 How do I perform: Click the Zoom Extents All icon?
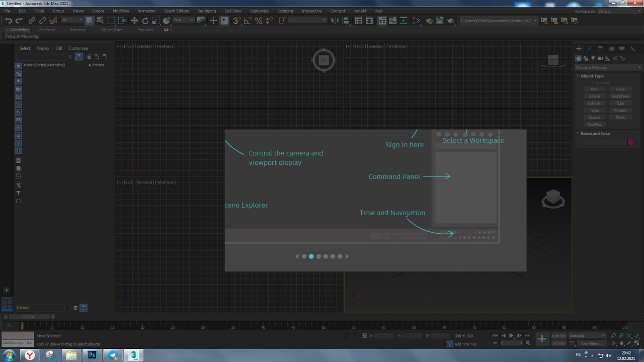point(636,335)
